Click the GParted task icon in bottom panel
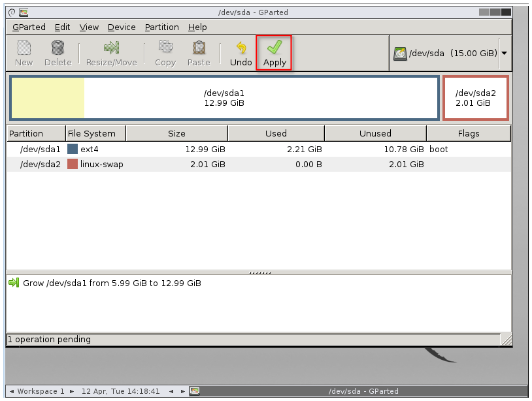 click(x=194, y=391)
